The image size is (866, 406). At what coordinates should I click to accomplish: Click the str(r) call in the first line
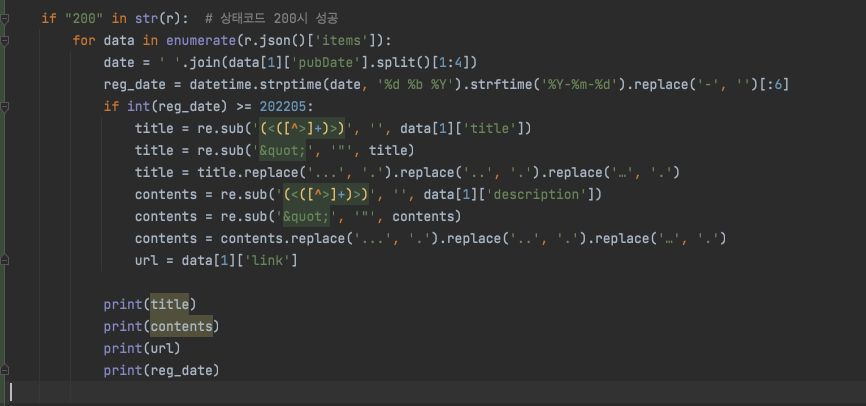point(159,19)
